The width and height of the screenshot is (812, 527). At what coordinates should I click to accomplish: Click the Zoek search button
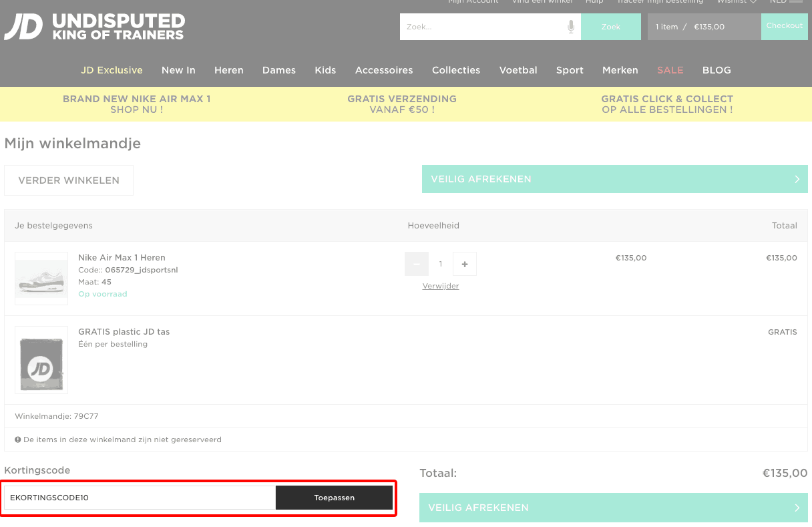[x=611, y=27]
